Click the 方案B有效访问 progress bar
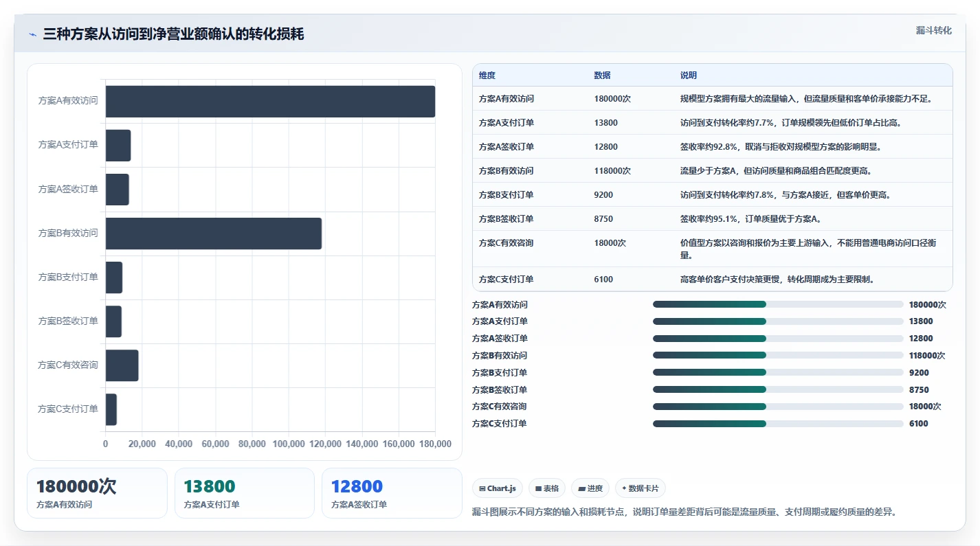980x546 pixels. point(778,355)
